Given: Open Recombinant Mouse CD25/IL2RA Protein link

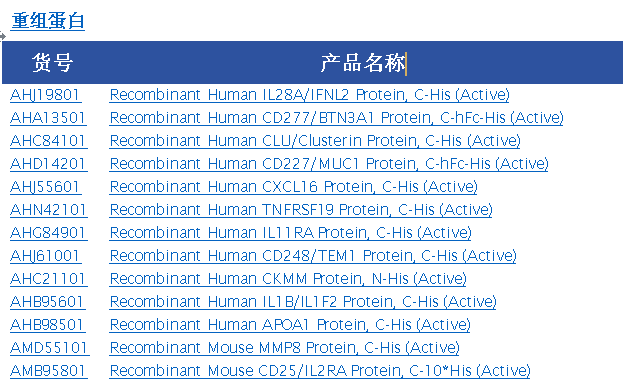Looking at the screenshot, I should tap(320, 371).
